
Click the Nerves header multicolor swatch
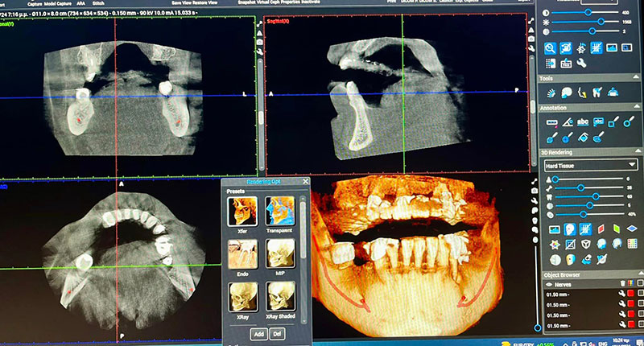tap(631, 283)
